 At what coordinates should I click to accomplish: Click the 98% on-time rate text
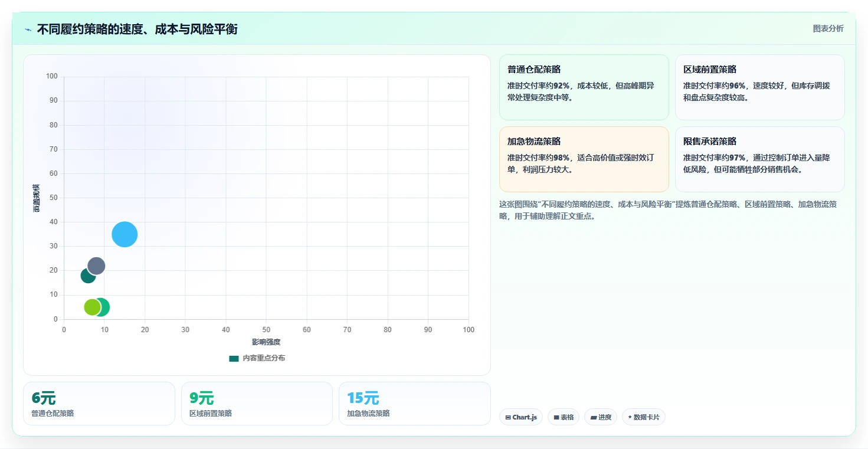point(562,158)
